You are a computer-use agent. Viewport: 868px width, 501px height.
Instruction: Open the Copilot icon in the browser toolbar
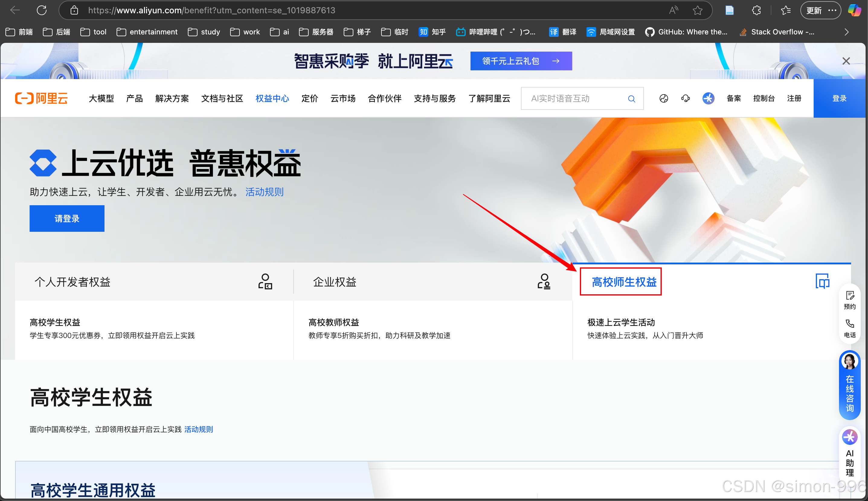point(854,10)
